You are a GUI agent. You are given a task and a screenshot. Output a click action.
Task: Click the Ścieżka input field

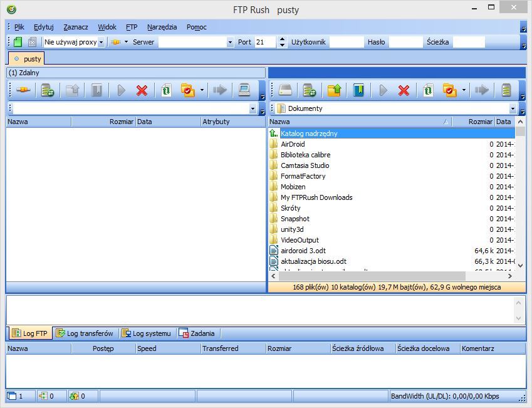point(469,42)
